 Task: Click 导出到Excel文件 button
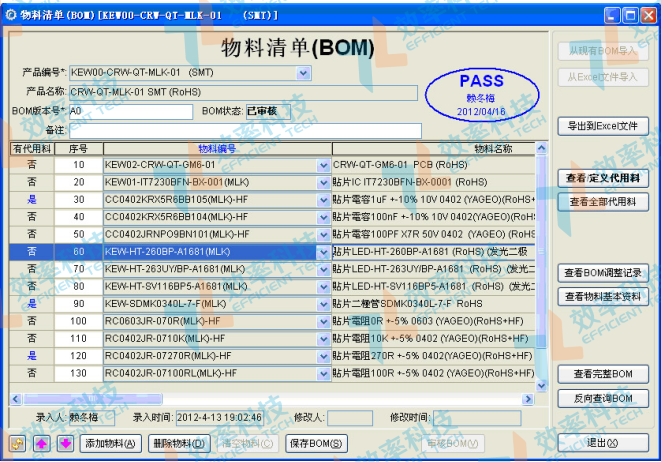click(602, 126)
